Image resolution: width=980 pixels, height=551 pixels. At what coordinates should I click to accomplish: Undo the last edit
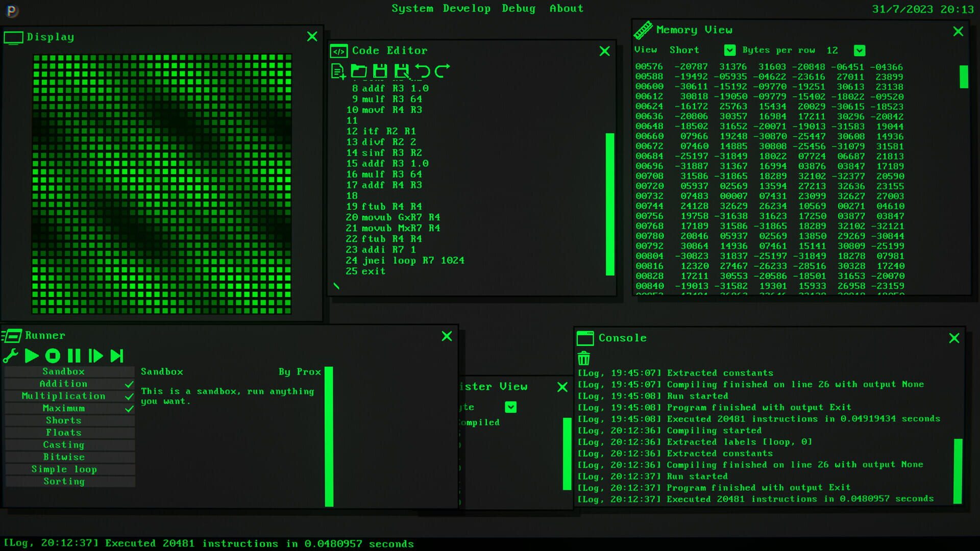tap(423, 71)
